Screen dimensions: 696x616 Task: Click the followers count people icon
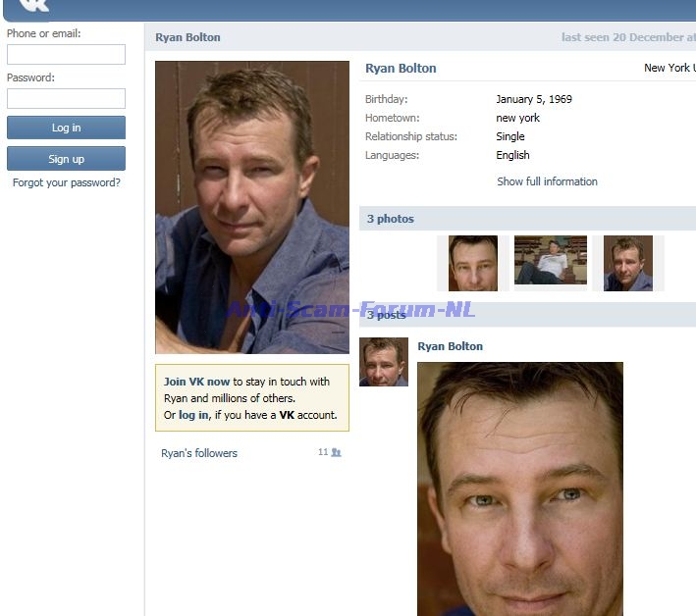pyautogui.click(x=336, y=452)
